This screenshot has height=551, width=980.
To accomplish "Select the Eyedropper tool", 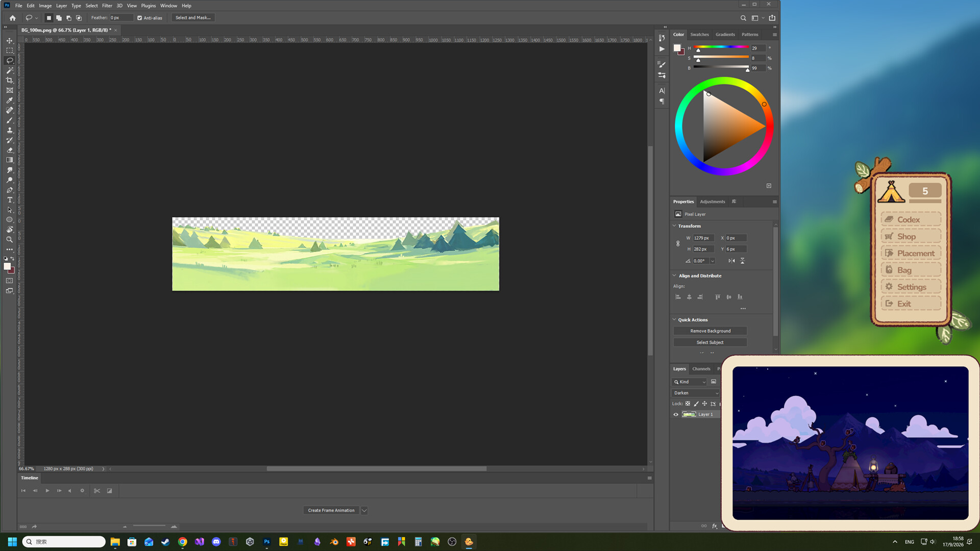I will [9, 101].
